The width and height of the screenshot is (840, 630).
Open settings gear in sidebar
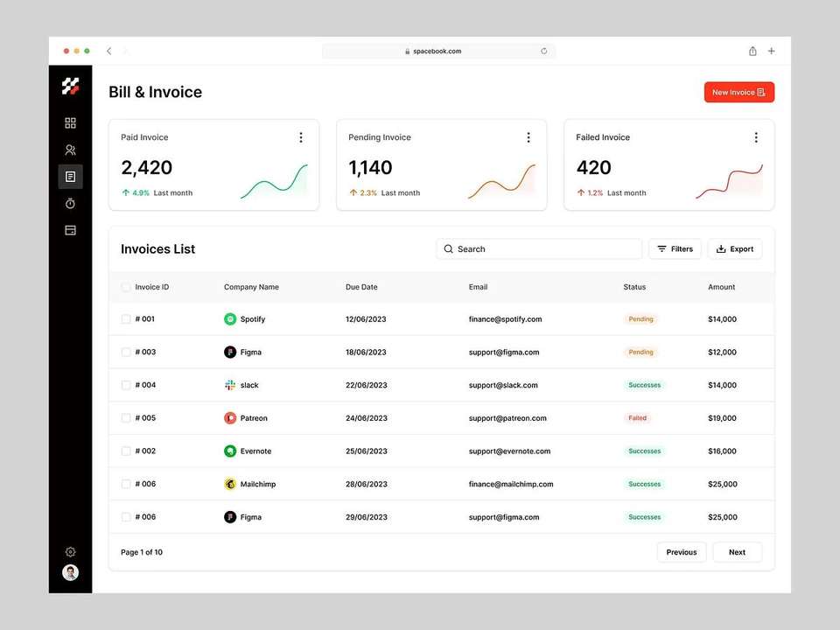pos(70,552)
